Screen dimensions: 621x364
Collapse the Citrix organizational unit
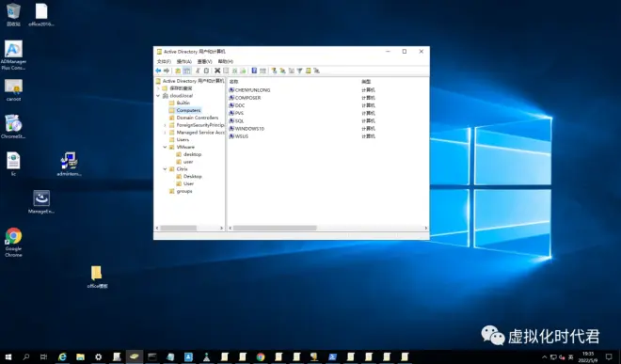point(166,169)
